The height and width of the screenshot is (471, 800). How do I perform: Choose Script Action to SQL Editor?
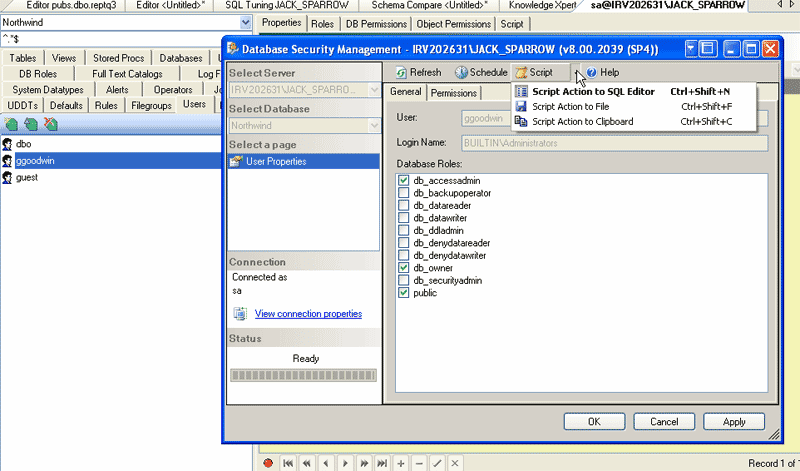[634, 91]
